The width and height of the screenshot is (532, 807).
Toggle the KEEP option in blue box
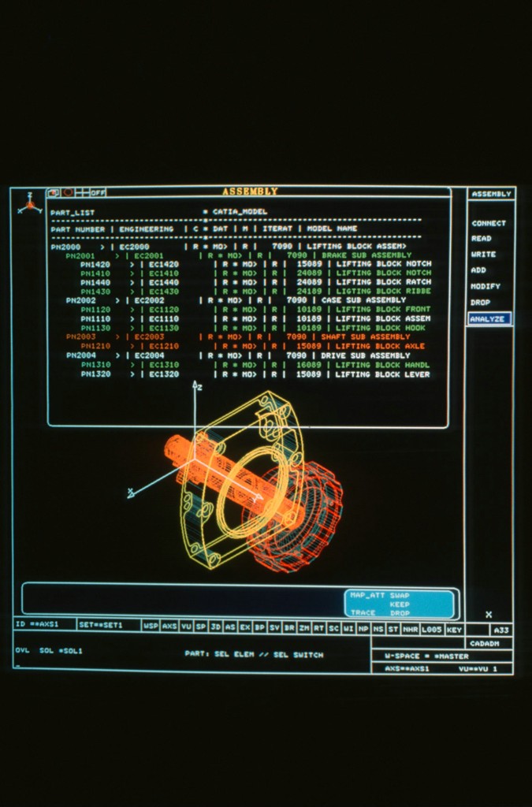(400, 604)
